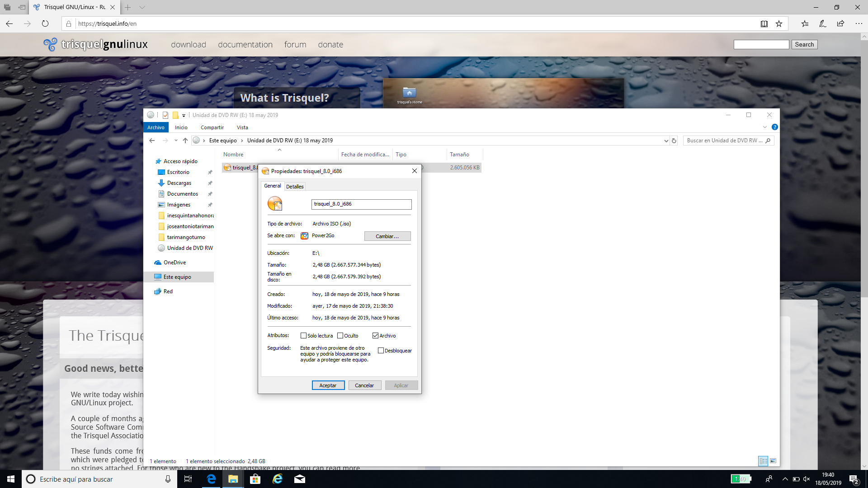Switch Explorer to large icons view

pyautogui.click(x=773, y=461)
